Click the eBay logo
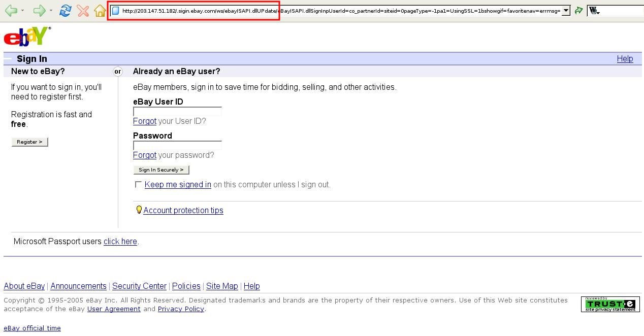Screen dimensions: 644x336 coord(27,37)
